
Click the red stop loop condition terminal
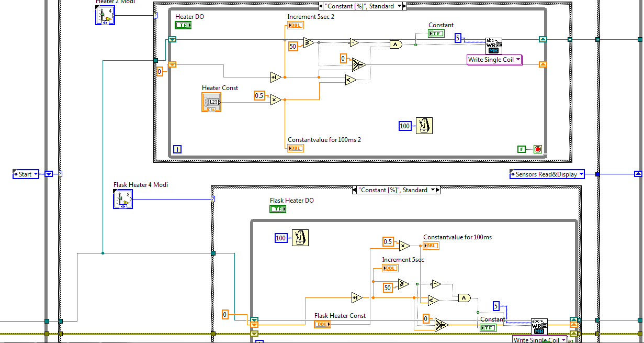coord(537,149)
